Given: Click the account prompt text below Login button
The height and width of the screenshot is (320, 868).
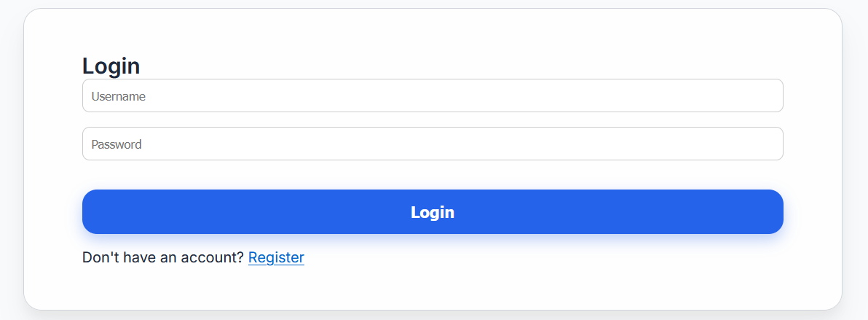Looking at the screenshot, I should 162,257.
